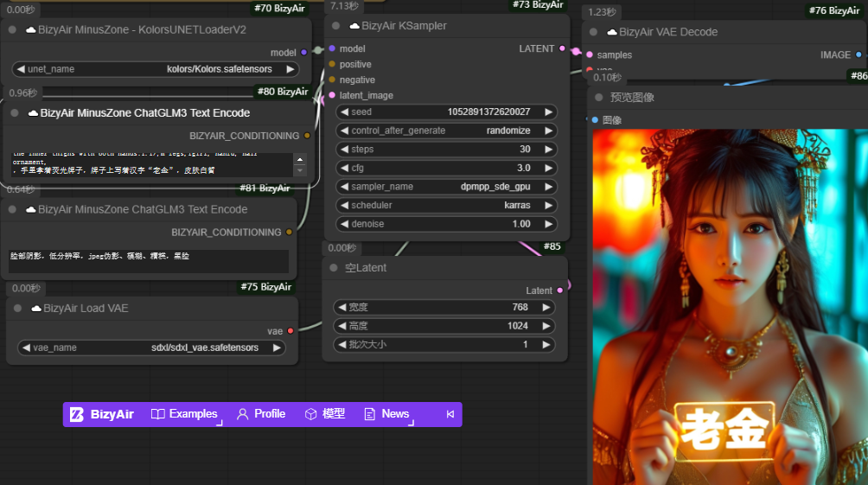Increase steps value with right arrow
The image size is (868, 485).
point(548,150)
